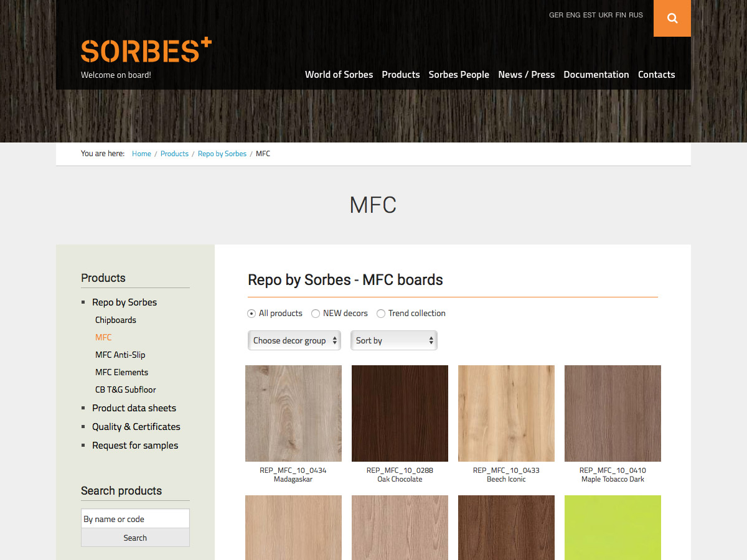Open Request for samples link
The width and height of the screenshot is (747, 560).
point(135,446)
